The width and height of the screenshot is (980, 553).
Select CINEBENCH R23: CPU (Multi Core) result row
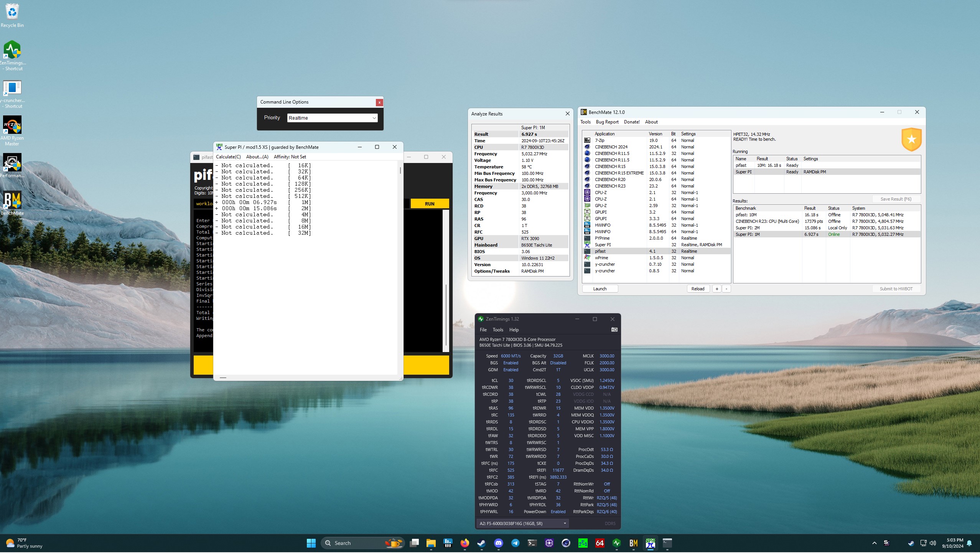(x=827, y=222)
